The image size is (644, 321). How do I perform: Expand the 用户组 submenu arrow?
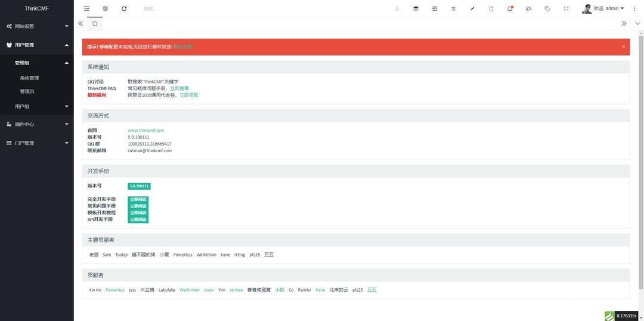coord(67,106)
